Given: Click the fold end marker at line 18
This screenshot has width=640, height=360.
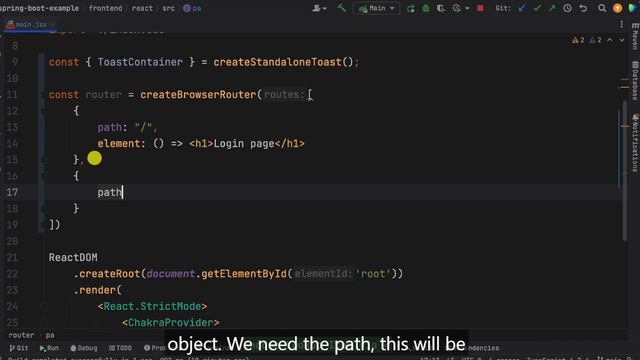Looking at the screenshot, I should 43,209.
